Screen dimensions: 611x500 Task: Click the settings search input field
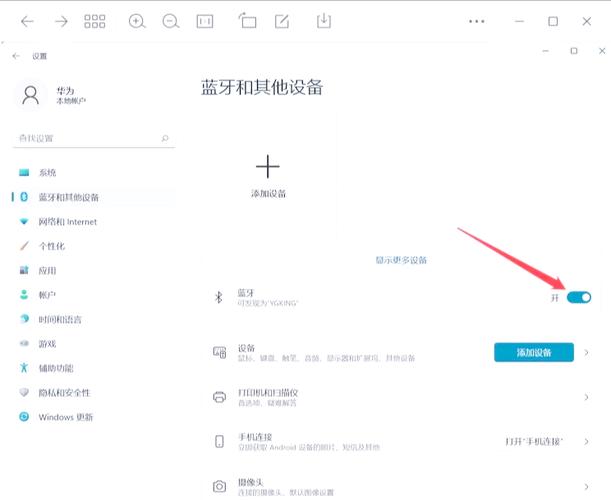pyautogui.click(x=94, y=138)
